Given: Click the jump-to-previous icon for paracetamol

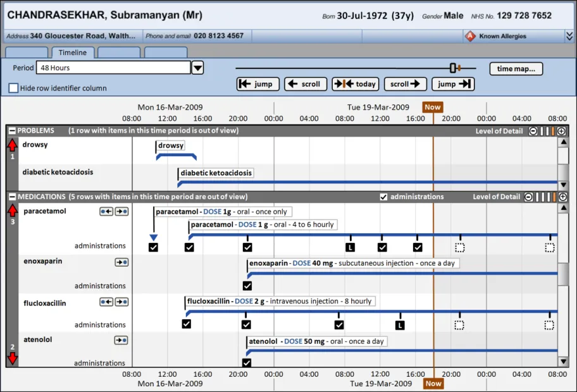Looking at the screenshot, I should tap(106, 211).
